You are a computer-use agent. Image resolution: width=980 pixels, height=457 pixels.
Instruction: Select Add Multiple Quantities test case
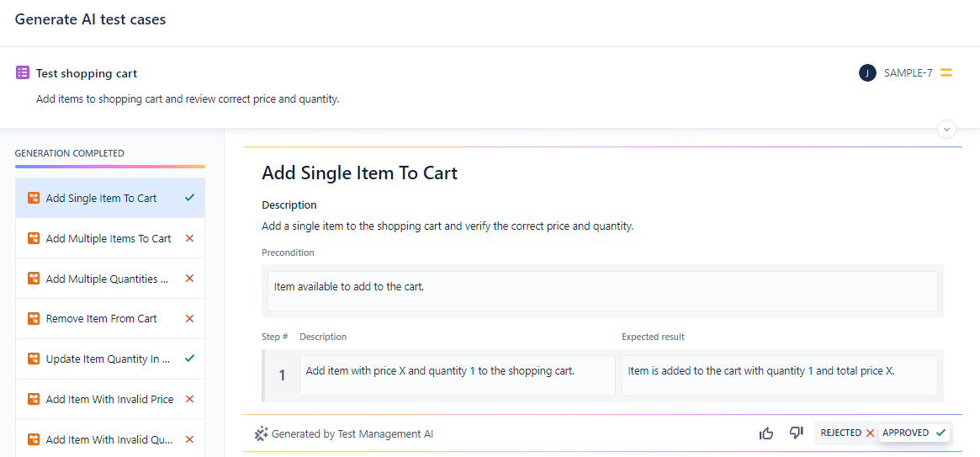107,279
